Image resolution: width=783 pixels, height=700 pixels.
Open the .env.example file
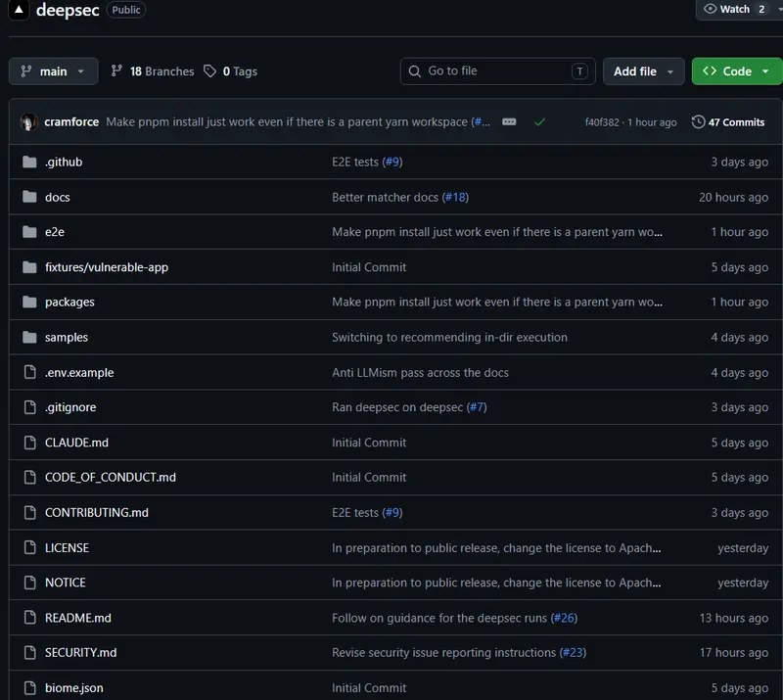tap(79, 373)
